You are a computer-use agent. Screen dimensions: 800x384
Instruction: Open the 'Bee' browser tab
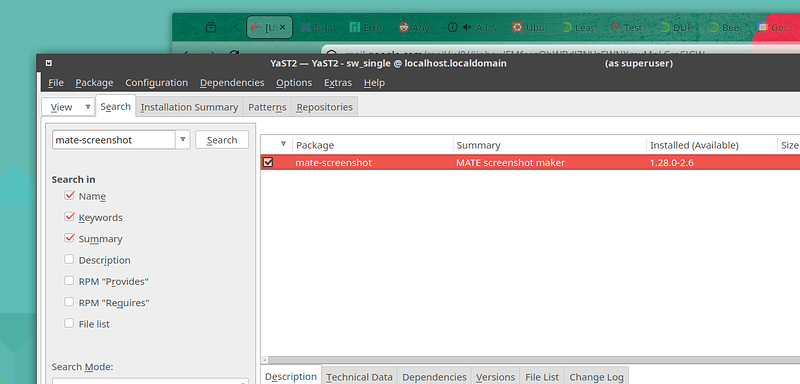(x=724, y=28)
